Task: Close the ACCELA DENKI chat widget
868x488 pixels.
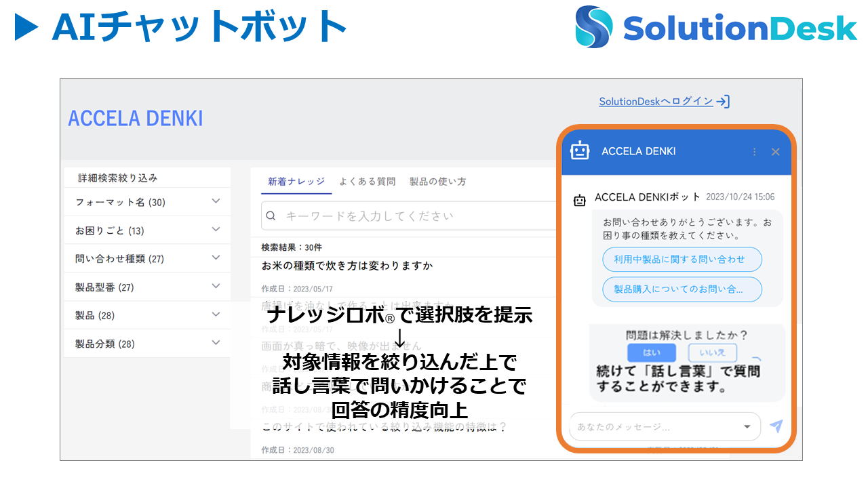Action: pyautogui.click(x=776, y=152)
